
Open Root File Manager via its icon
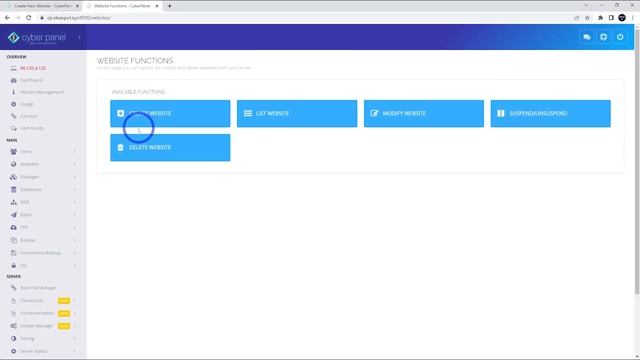coord(13,288)
